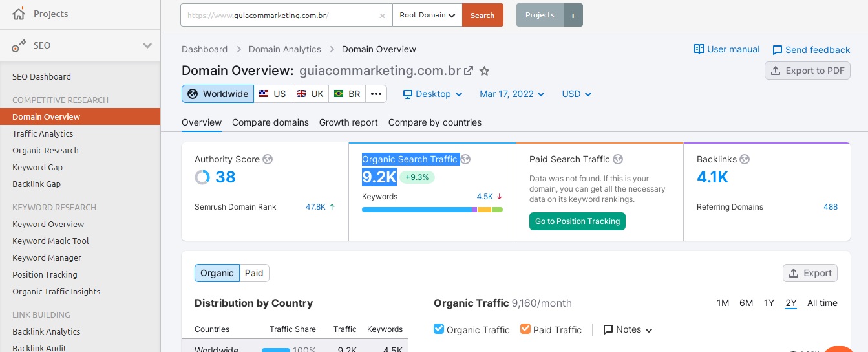This screenshot has height=352, width=868.
Task: Select the BR database
Action: [347, 94]
